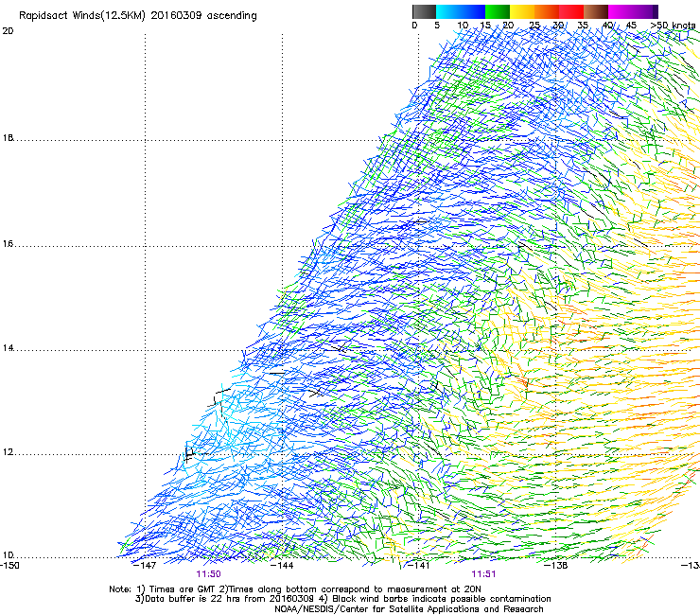Click 'NOAA/NESDIS/Center for Satellite Applications and Research' credit
Screen dimensions: 700x615
(409, 609)
